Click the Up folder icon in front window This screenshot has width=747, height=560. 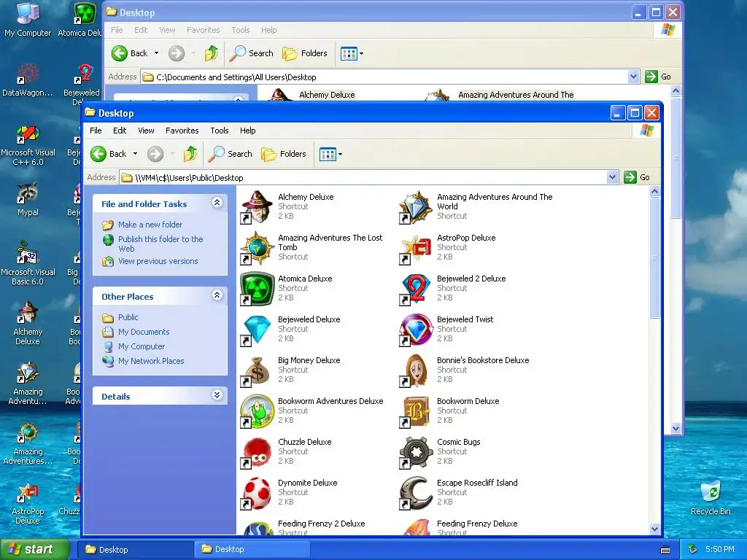pos(190,154)
